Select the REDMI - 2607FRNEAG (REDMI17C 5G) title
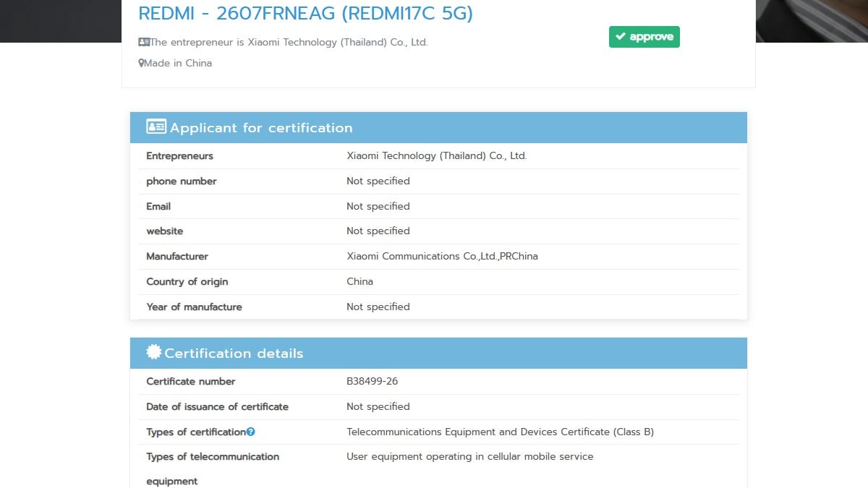 coord(305,13)
